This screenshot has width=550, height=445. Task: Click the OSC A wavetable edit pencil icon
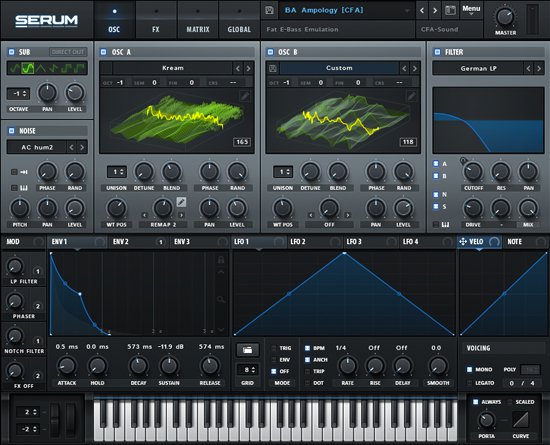[x=245, y=96]
